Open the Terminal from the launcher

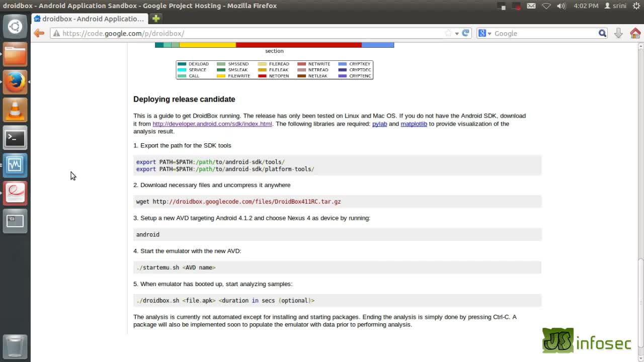pyautogui.click(x=15, y=137)
